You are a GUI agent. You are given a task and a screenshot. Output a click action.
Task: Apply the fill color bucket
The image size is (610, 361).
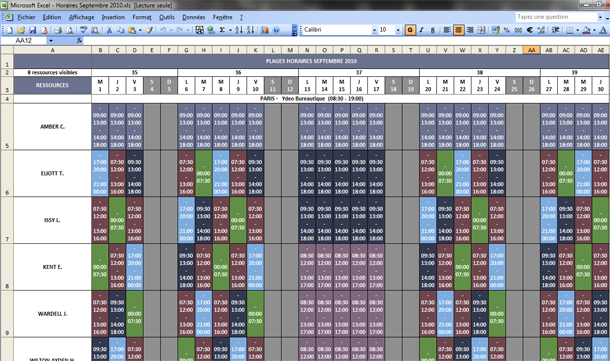(586, 30)
